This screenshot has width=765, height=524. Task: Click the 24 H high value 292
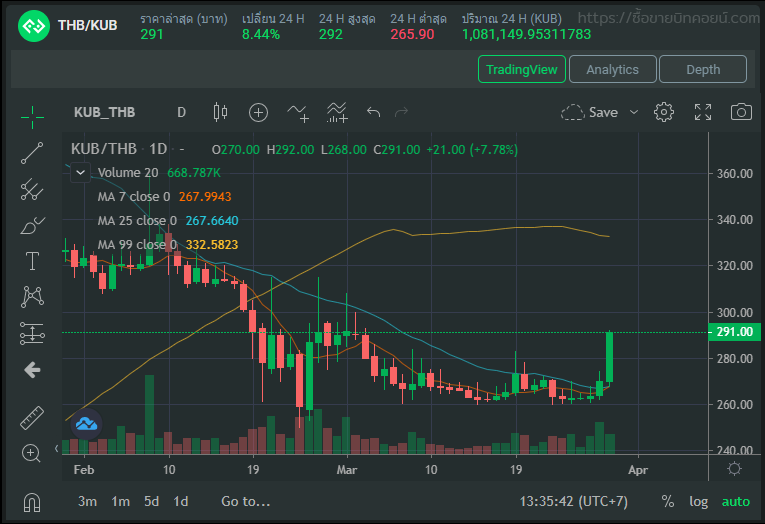click(331, 34)
